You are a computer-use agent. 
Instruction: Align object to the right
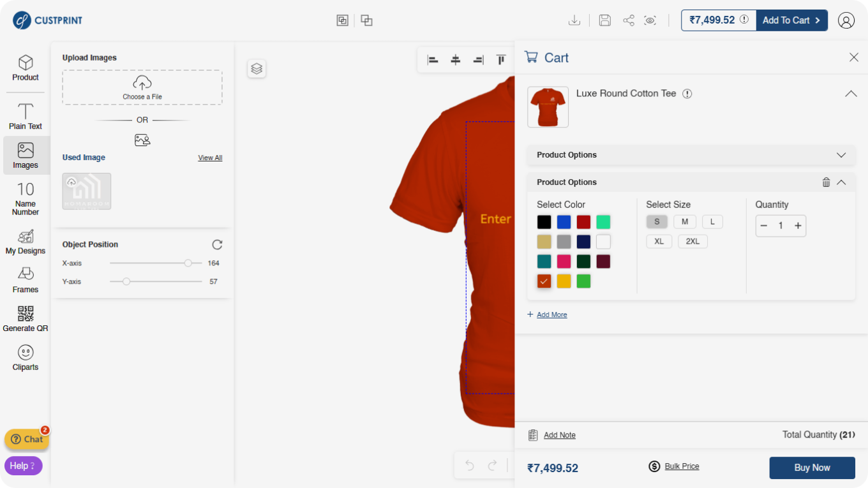(478, 60)
